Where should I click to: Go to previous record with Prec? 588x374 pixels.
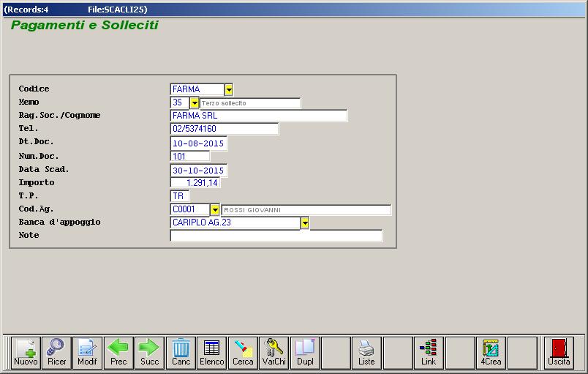[118, 353]
